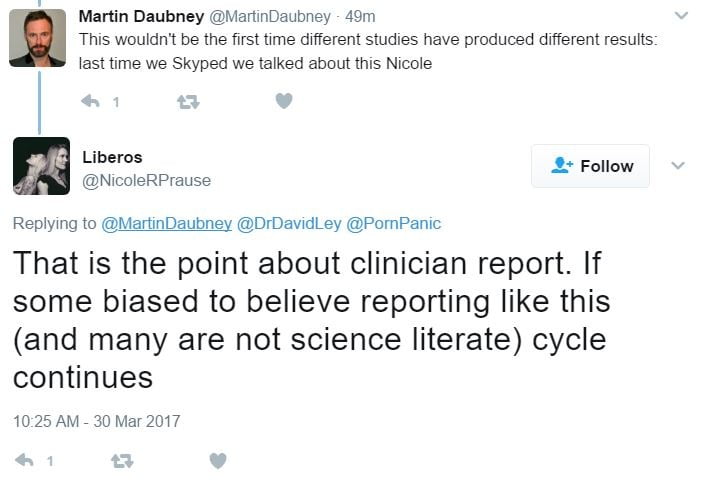The height and width of the screenshot is (482, 702).
Task: Select the Liberos tweet body text
Action: (309, 318)
